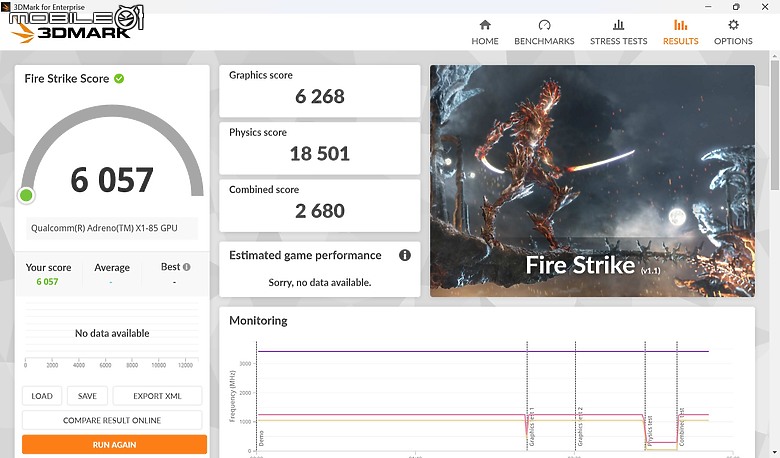Image resolution: width=780 pixels, height=458 pixels.
Task: Click the Physics test marker in chart
Action: tap(650, 431)
